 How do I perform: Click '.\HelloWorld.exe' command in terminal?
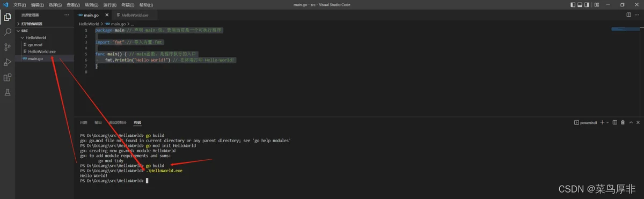tap(164, 171)
